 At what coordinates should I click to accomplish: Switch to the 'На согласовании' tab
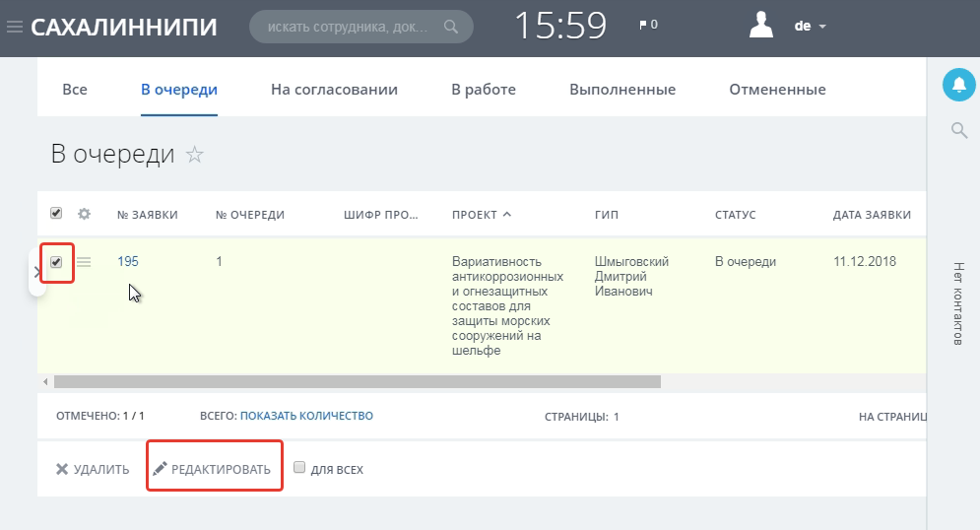click(334, 90)
